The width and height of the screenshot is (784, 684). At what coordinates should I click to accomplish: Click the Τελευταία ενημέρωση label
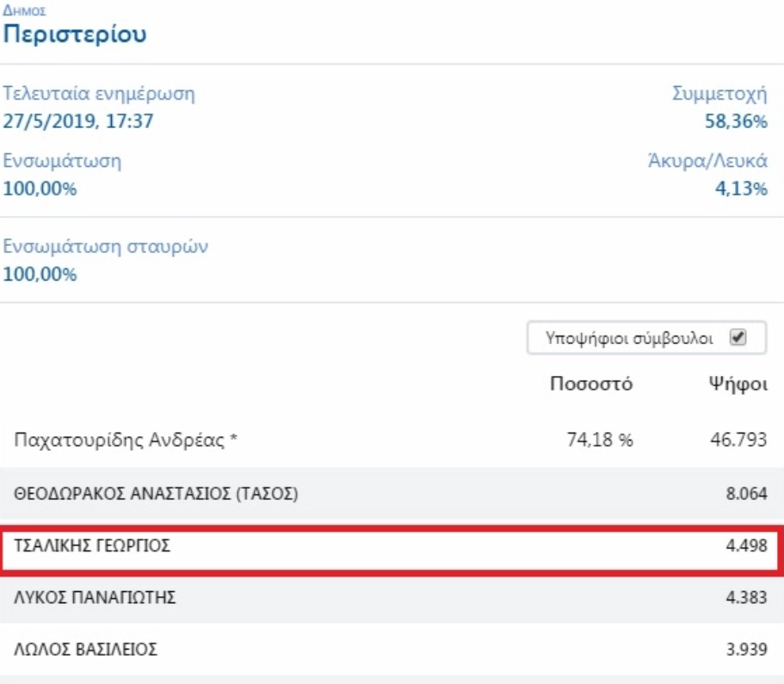(99, 94)
